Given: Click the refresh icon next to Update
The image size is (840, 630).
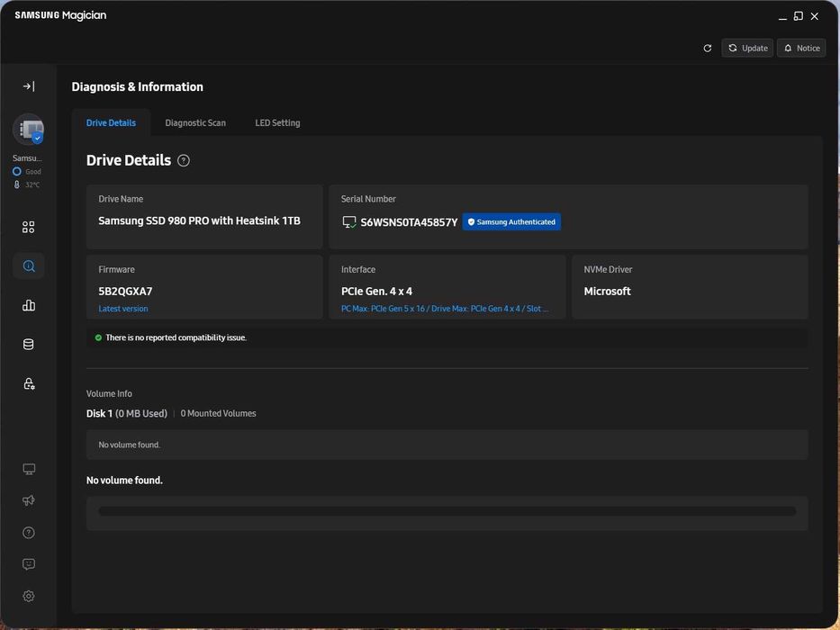Looking at the screenshot, I should pos(707,49).
